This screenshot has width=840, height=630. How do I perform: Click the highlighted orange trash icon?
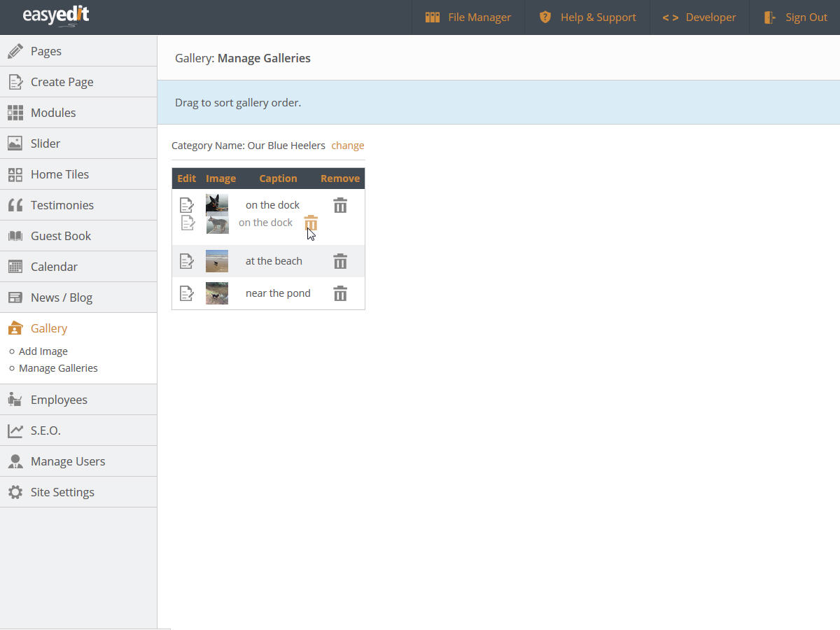[x=311, y=223]
